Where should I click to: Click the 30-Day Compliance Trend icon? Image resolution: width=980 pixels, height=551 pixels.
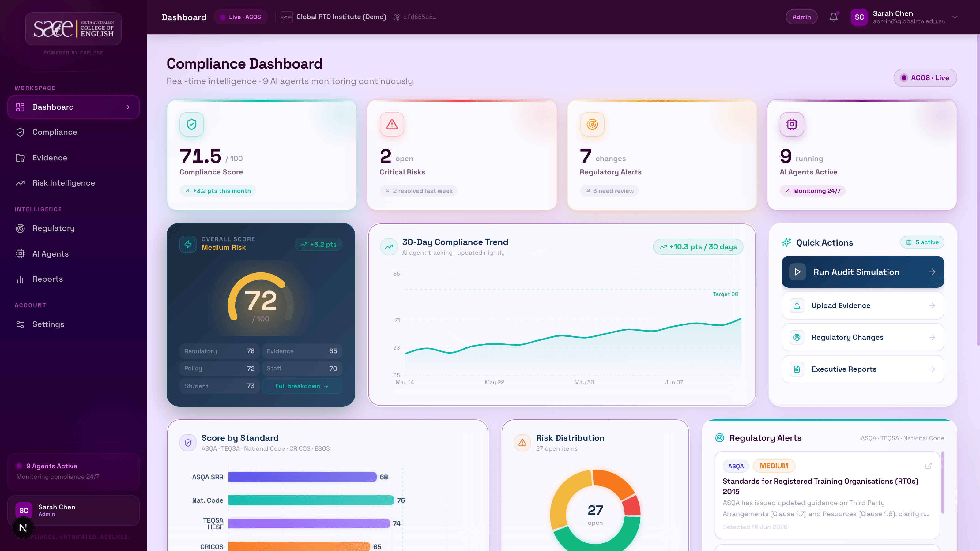389,247
